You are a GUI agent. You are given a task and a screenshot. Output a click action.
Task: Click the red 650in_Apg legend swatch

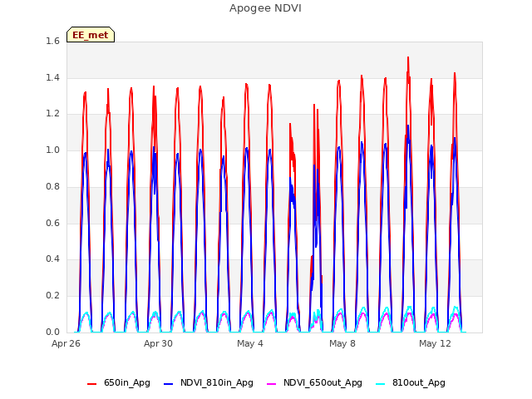pos(92,384)
